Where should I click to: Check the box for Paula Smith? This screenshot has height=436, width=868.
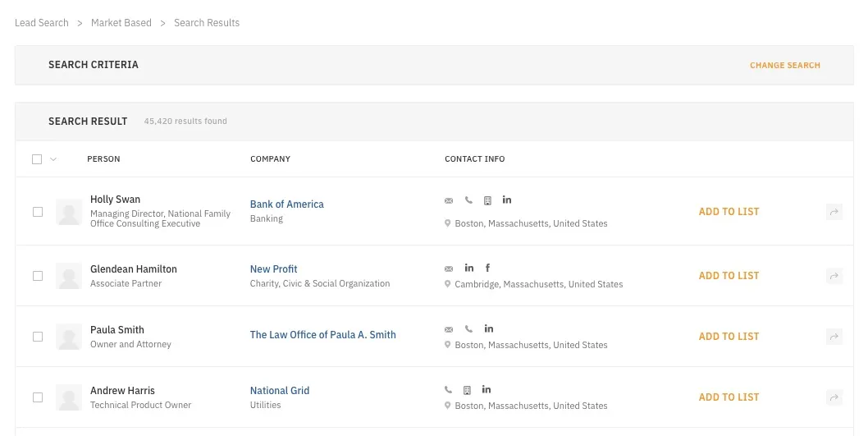[x=38, y=337]
